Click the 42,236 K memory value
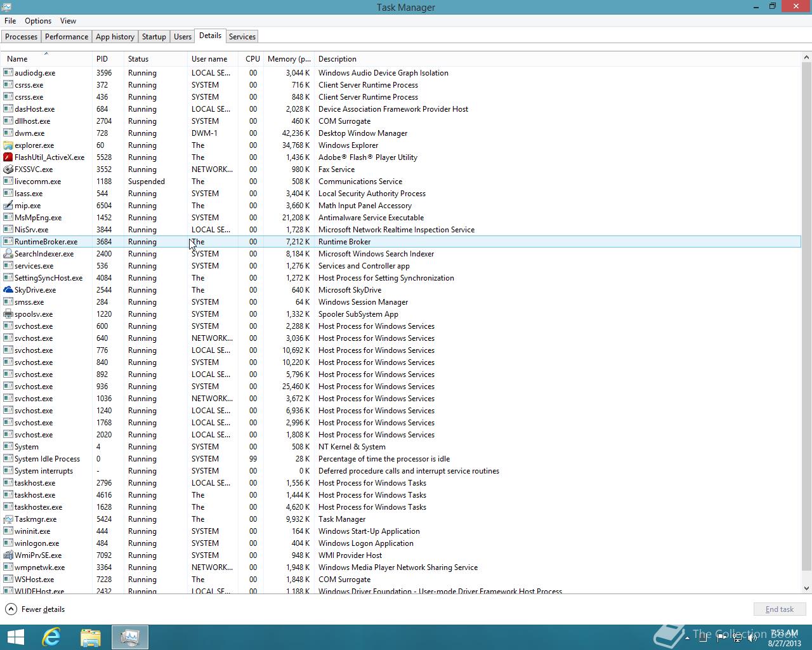Image resolution: width=812 pixels, height=650 pixels. coord(296,133)
